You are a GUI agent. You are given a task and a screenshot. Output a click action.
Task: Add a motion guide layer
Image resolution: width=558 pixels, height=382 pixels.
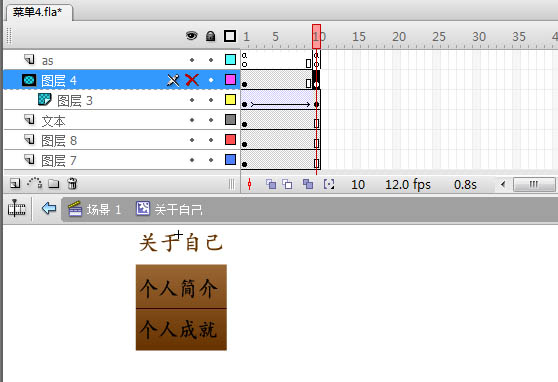(35, 183)
